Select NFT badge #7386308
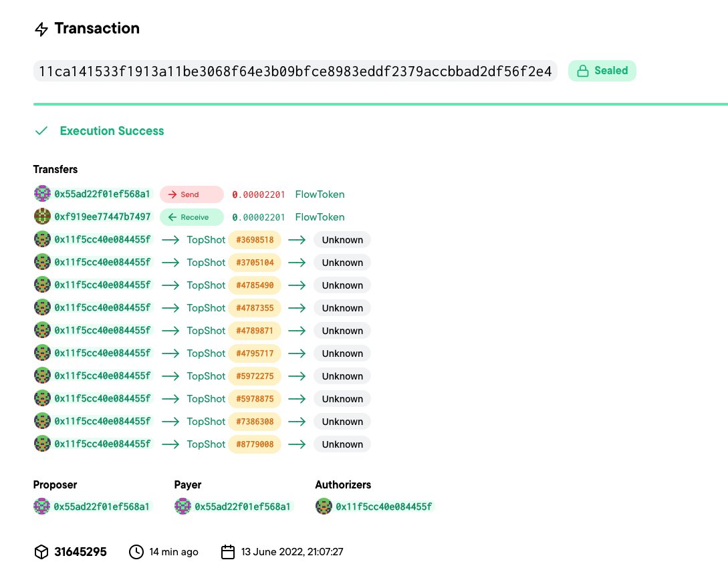This screenshot has width=728, height=582. pyautogui.click(x=255, y=422)
